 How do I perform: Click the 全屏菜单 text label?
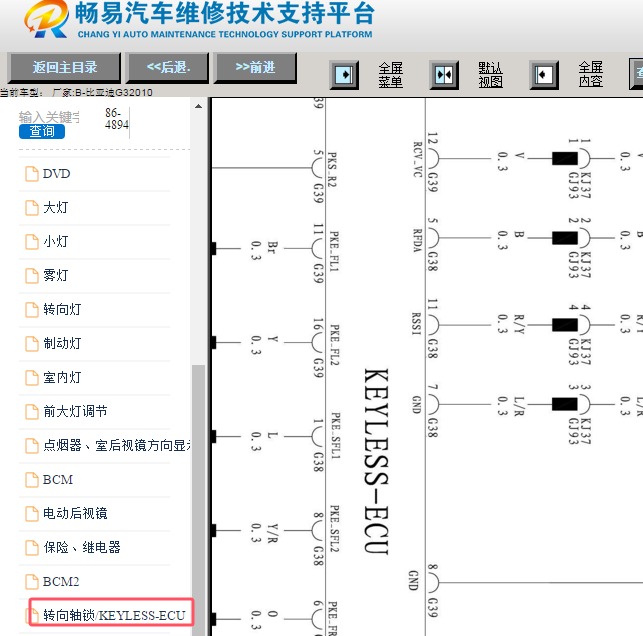390,75
